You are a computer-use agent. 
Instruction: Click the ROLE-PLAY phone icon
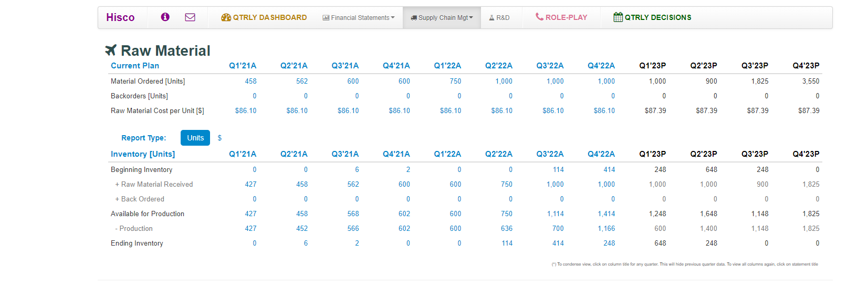(539, 17)
